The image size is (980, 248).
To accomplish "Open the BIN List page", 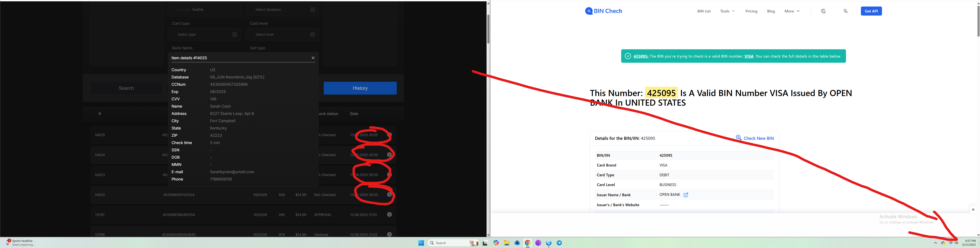I will point(704,11).
